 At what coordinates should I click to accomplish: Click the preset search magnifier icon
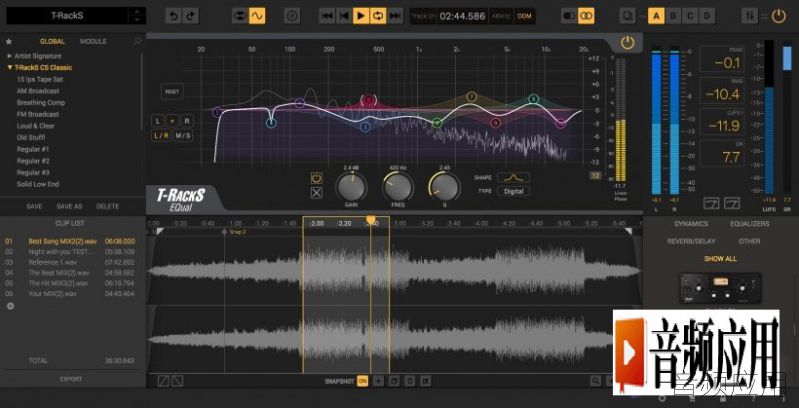137,41
